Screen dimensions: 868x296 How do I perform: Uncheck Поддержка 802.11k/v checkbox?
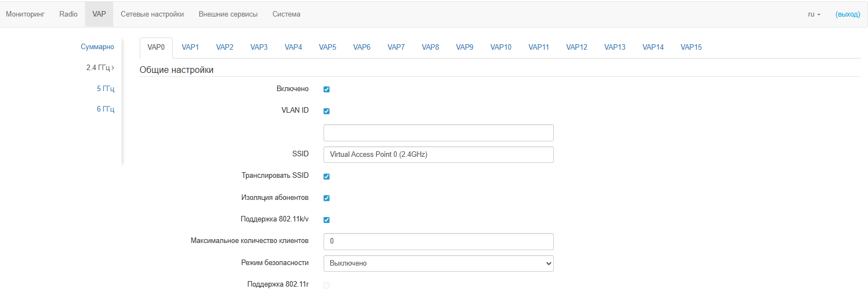(x=326, y=220)
